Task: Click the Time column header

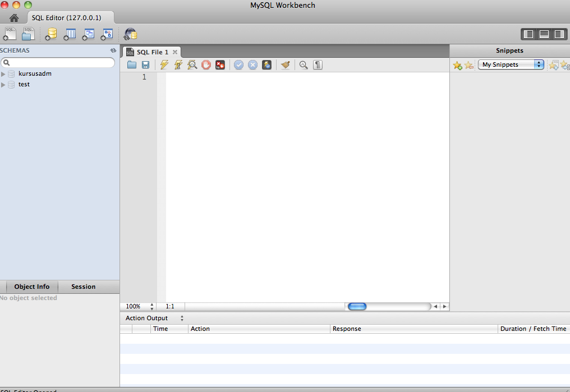Action: (x=169, y=329)
